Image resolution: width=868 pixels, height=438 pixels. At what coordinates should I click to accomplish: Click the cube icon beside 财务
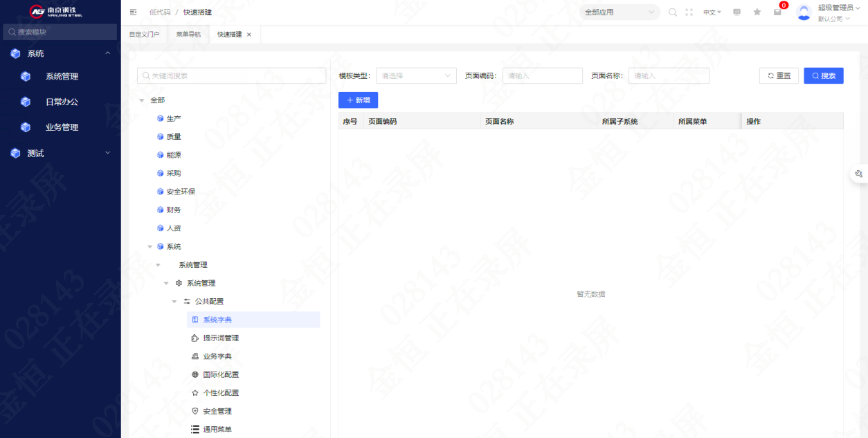[161, 210]
